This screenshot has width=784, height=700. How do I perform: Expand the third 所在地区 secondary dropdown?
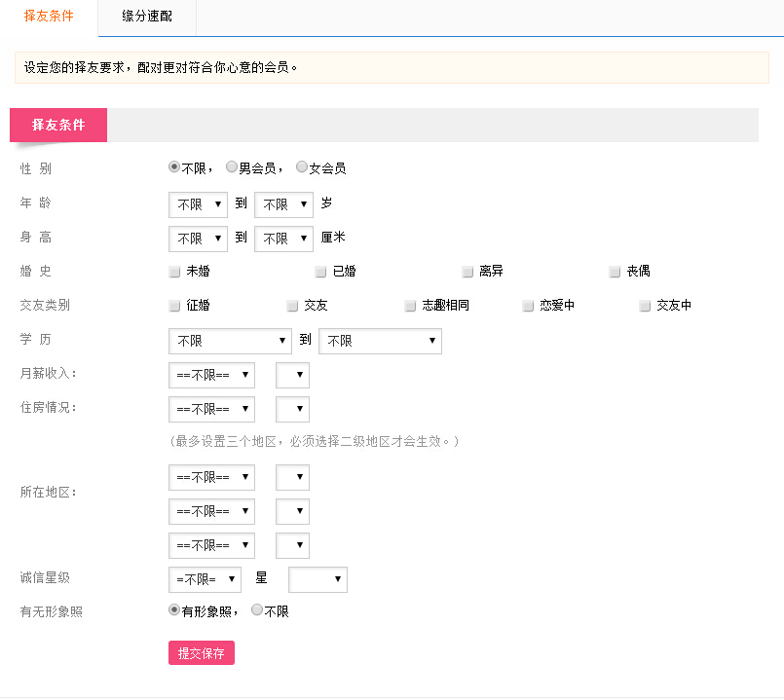pyautogui.click(x=292, y=545)
